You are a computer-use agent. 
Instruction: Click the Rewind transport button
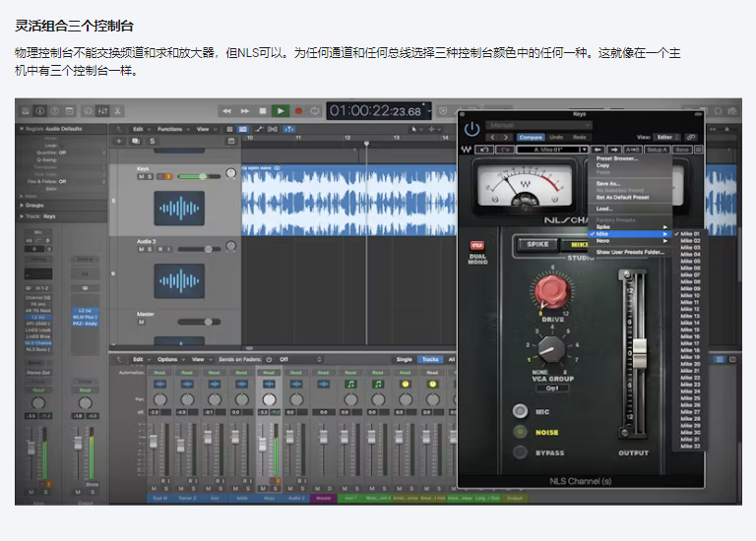pyautogui.click(x=226, y=111)
